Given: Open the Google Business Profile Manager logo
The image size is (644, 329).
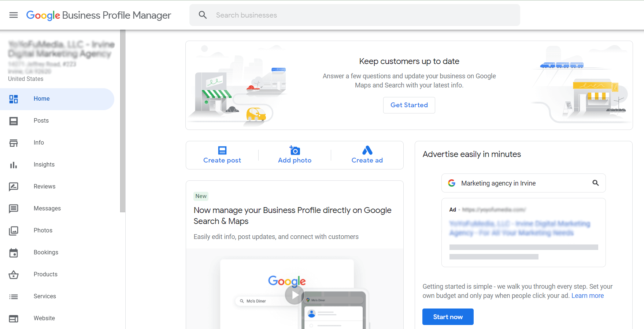Looking at the screenshot, I should [99, 15].
